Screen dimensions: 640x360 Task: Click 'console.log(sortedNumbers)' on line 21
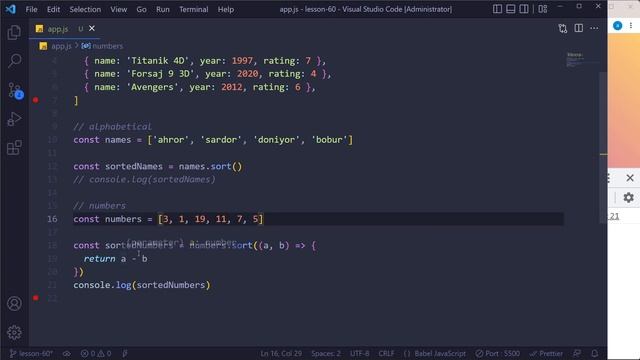(142, 285)
